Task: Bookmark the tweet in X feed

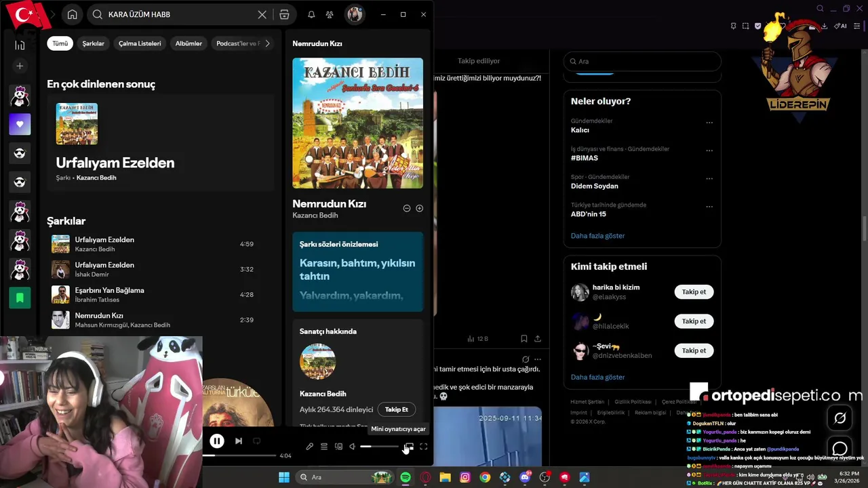Action: [524, 338]
